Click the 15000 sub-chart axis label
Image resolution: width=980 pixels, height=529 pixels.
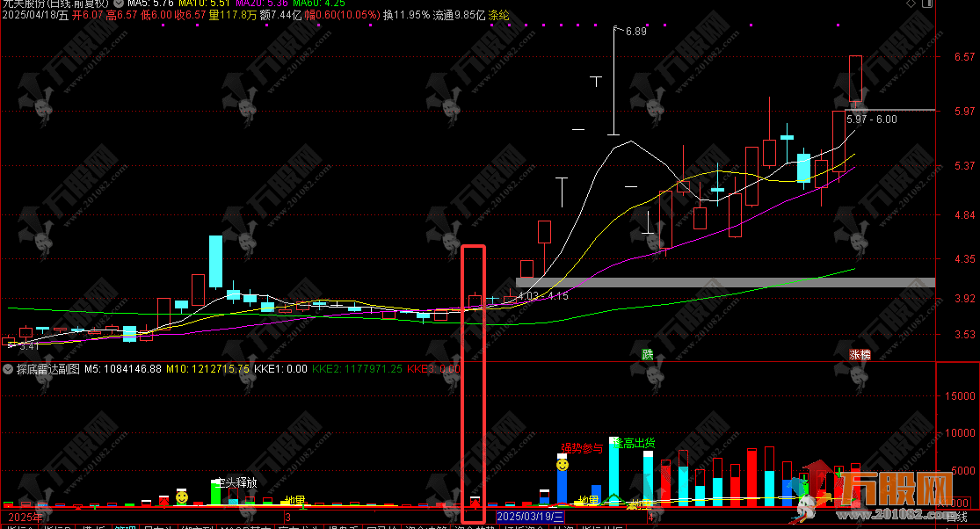(x=960, y=396)
